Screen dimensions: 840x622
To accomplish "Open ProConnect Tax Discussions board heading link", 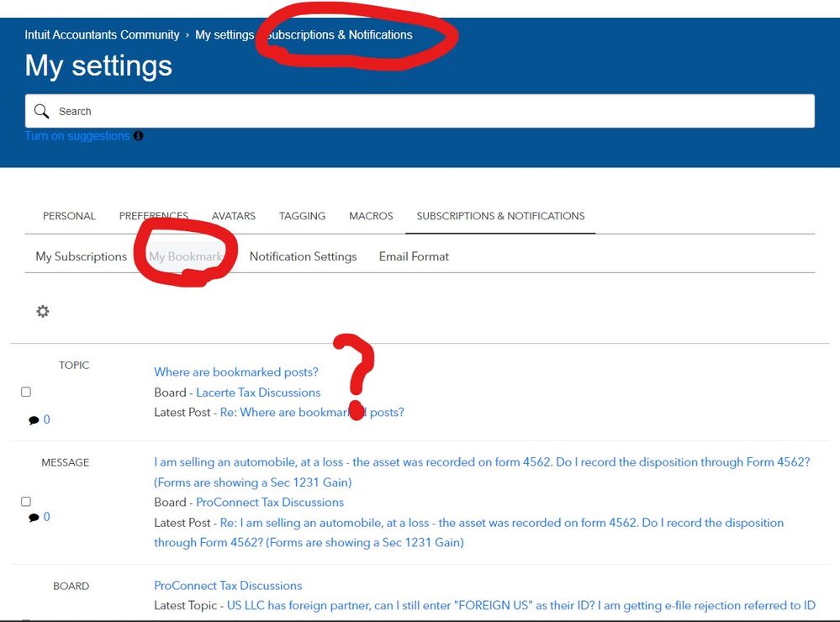I will [228, 586].
